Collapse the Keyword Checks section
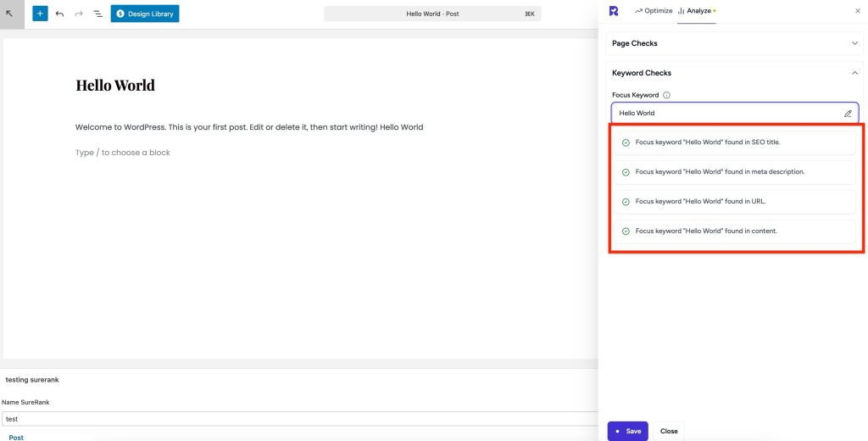Screen dimensions: 868x441 854,73
